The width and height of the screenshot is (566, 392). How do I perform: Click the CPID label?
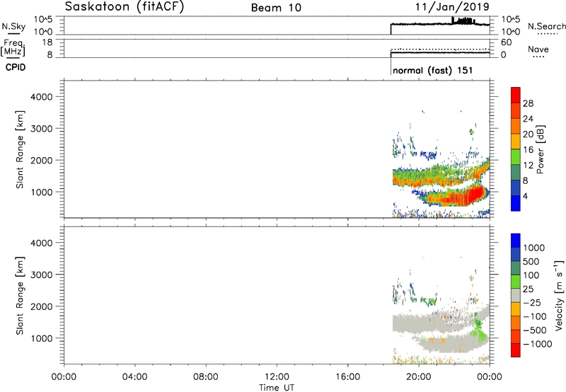click(16, 67)
